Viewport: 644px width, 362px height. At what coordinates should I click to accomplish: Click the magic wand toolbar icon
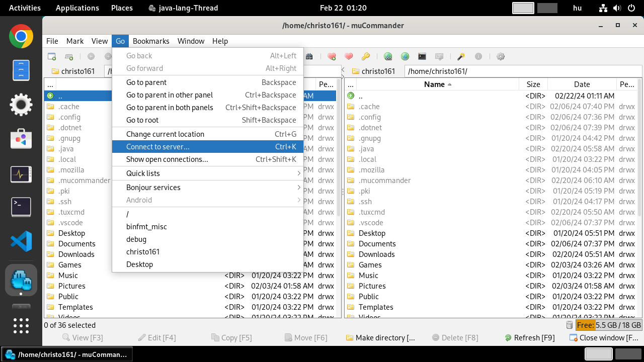pyautogui.click(x=461, y=57)
